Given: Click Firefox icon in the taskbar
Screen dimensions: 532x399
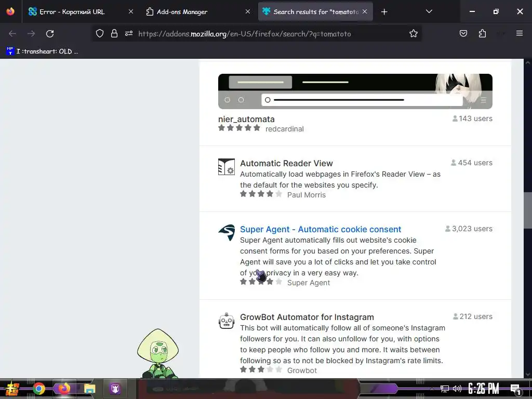Looking at the screenshot, I should (x=64, y=389).
